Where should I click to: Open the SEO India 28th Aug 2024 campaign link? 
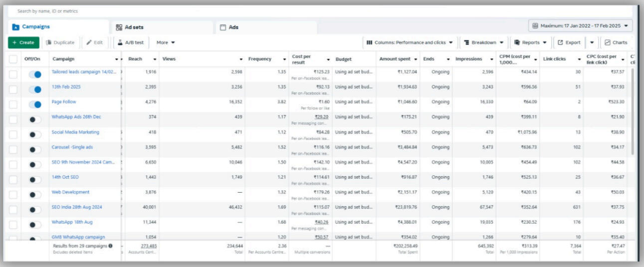(x=77, y=207)
